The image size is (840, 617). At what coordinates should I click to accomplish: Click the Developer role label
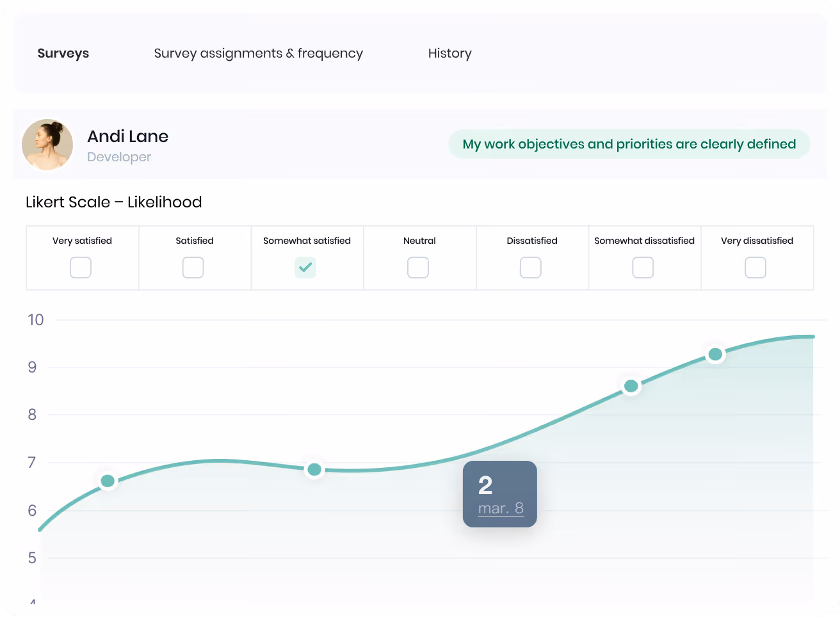click(119, 157)
